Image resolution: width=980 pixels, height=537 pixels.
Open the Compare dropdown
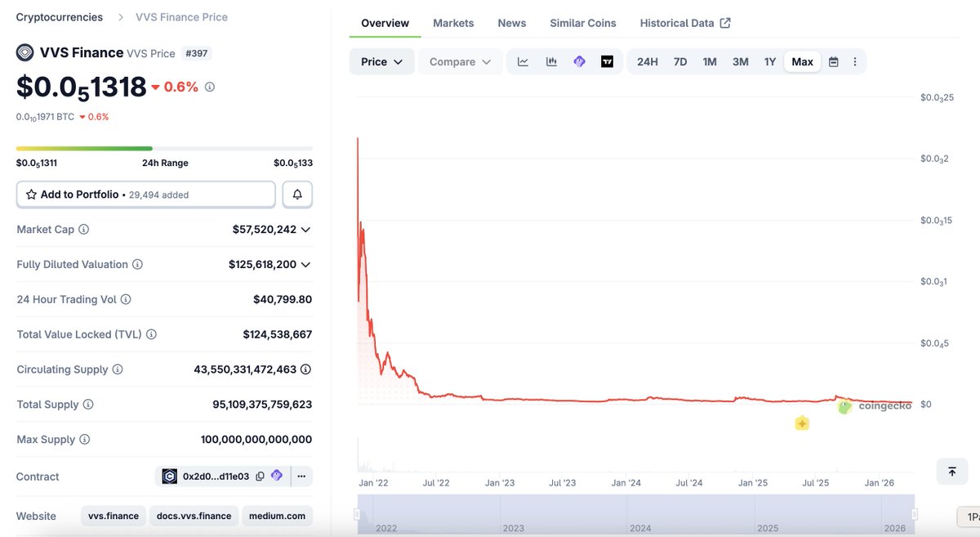pos(461,62)
